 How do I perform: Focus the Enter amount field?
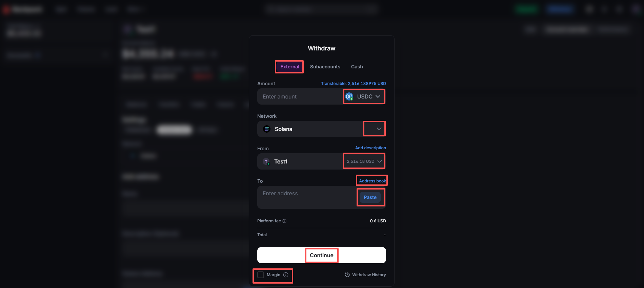pos(300,97)
